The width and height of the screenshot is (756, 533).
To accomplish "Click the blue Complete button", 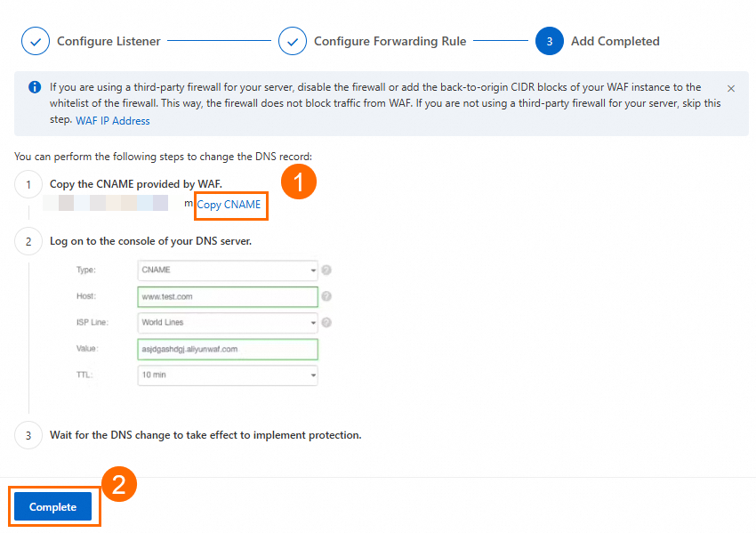I will click(x=53, y=506).
